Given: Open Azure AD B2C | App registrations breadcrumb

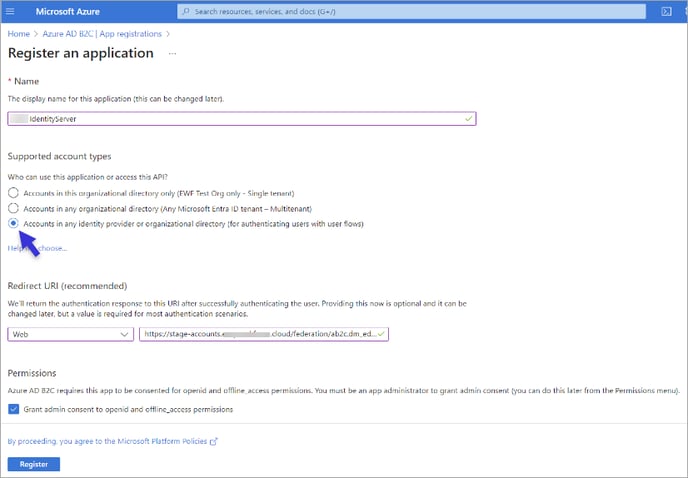Looking at the screenshot, I should 102,34.
